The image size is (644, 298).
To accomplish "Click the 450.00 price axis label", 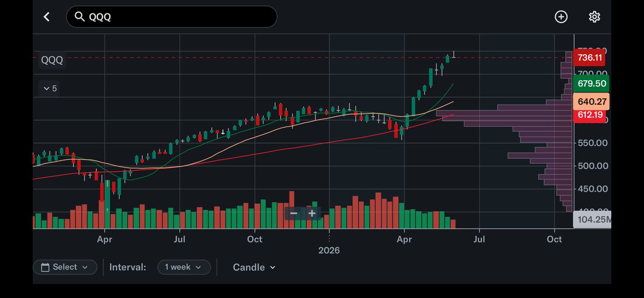I will click(x=594, y=189).
